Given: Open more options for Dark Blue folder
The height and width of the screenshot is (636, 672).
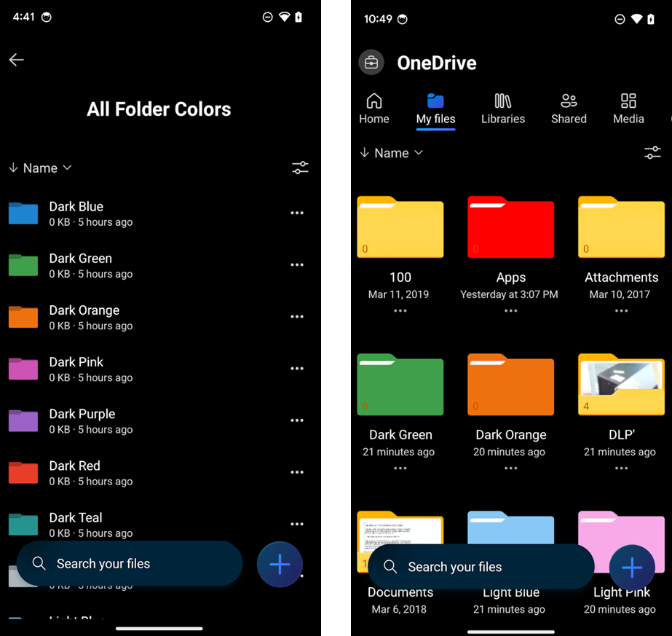Looking at the screenshot, I should click(297, 213).
